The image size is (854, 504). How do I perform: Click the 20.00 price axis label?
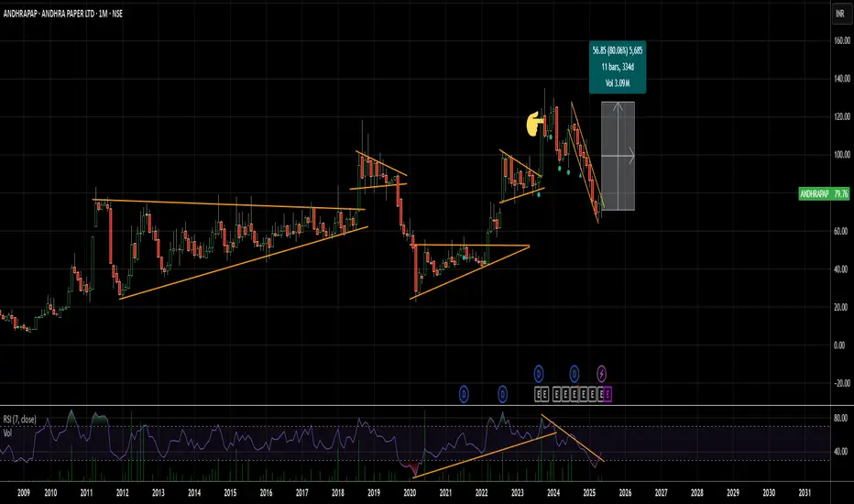point(841,307)
